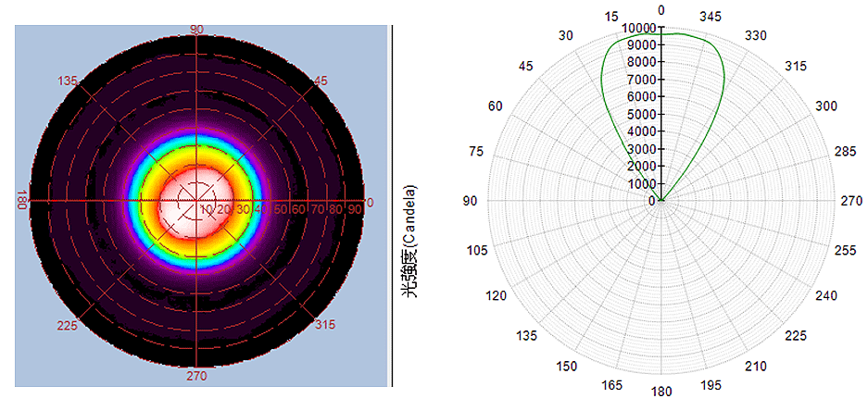Image resolution: width=868 pixels, height=411 pixels.
Task: Click the 1000 value on the polar chart axis
Action: pyautogui.click(x=641, y=184)
